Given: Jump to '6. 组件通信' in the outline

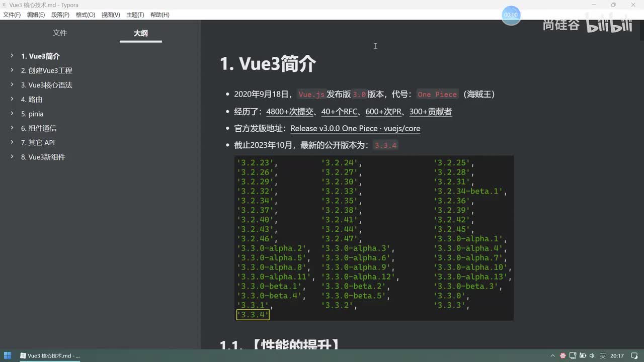Looking at the screenshot, I should click(x=39, y=128).
